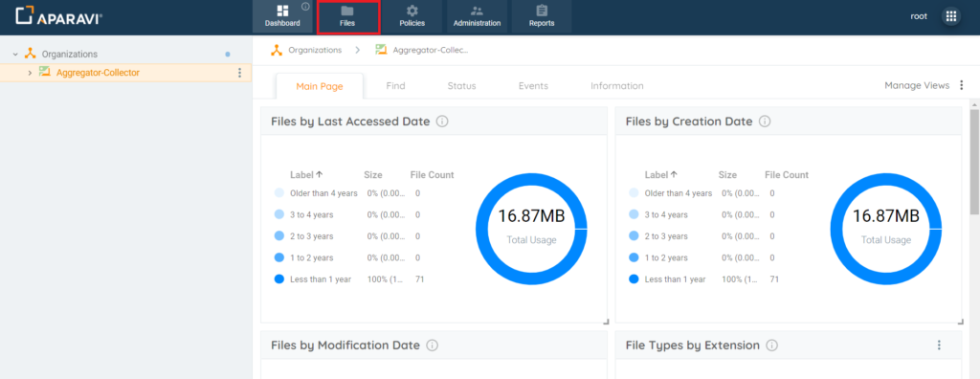Image resolution: width=980 pixels, height=379 pixels.
Task: Click the Aggregator-Collec... breadcrumb
Action: pyautogui.click(x=431, y=50)
